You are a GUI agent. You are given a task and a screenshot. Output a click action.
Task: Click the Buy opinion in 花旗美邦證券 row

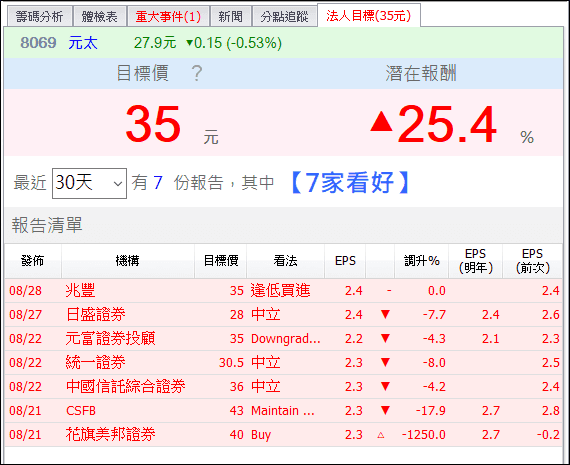261,435
